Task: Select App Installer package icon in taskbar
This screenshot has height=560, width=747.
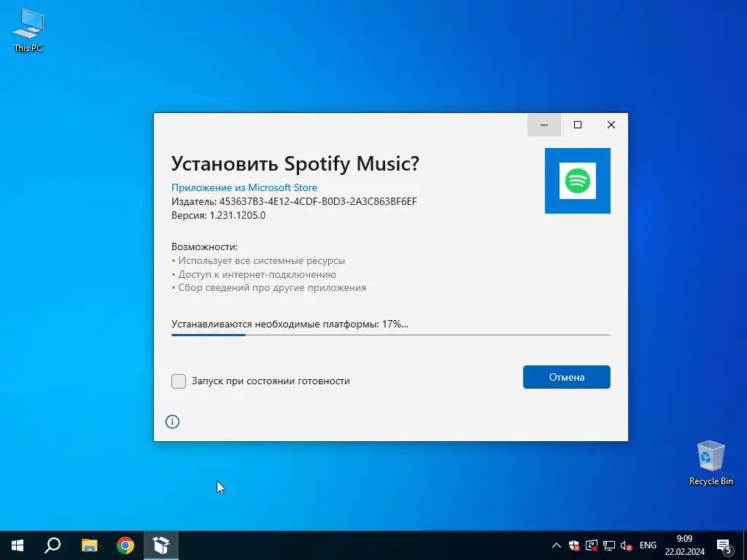Action: [x=161, y=545]
